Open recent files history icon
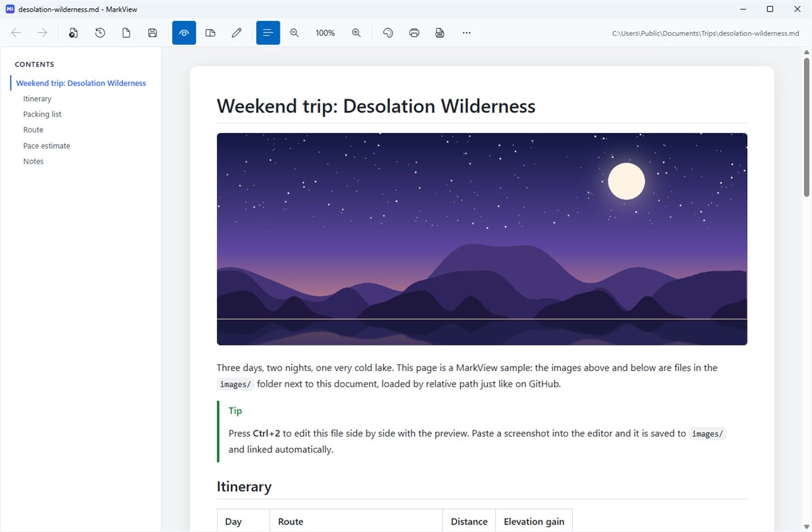This screenshot has height=532, width=812. (x=100, y=32)
